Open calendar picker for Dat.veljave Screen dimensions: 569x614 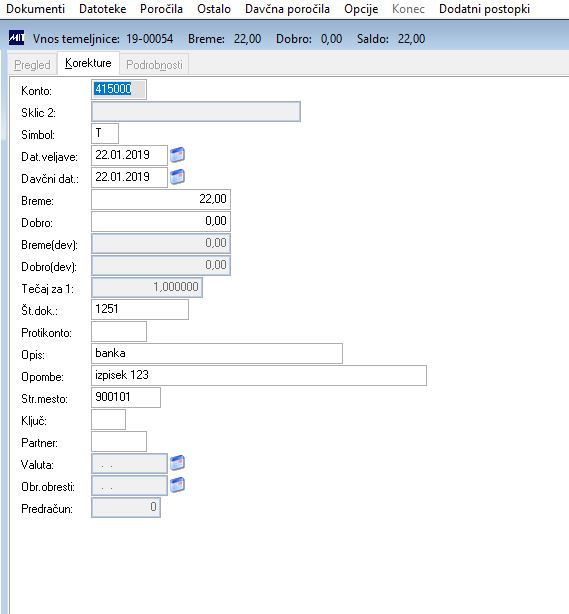coord(177,155)
